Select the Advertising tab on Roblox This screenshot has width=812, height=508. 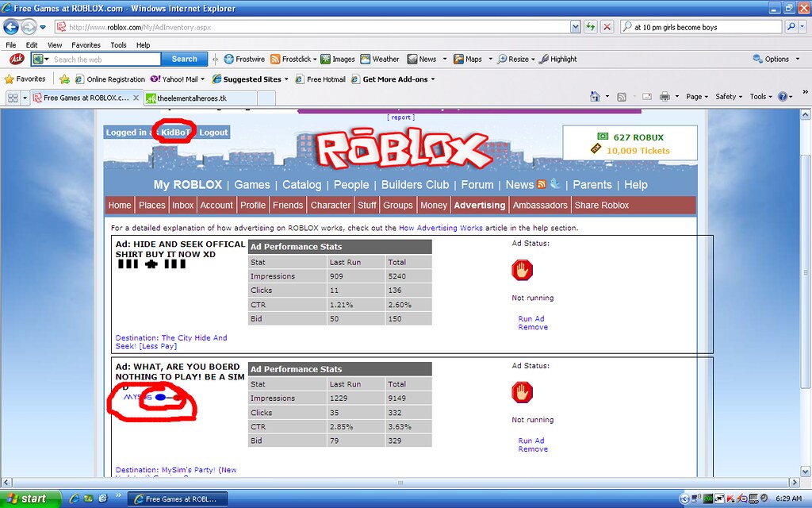[479, 205]
